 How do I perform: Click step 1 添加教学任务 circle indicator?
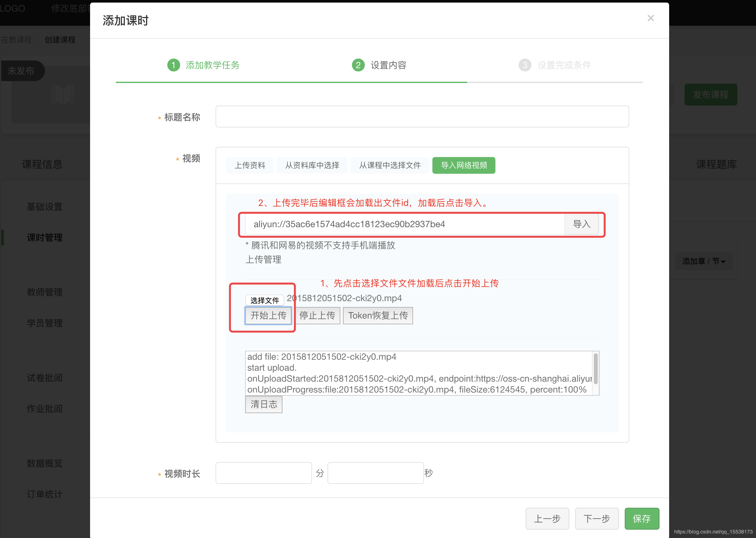(x=173, y=65)
